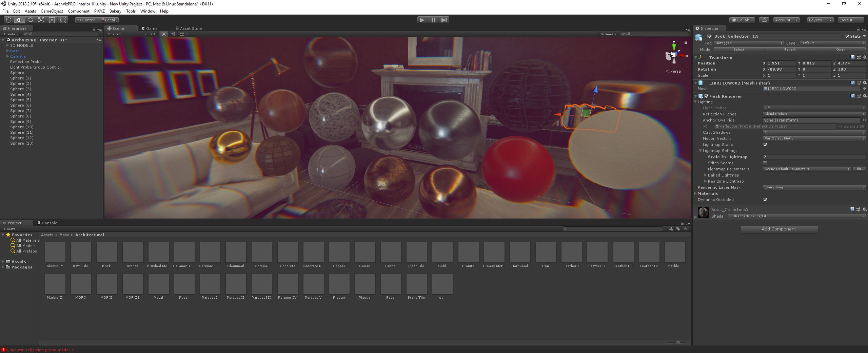The image size is (868, 353).
Task: Select the Hand pan tool in the toolbar
Action: click(8, 20)
